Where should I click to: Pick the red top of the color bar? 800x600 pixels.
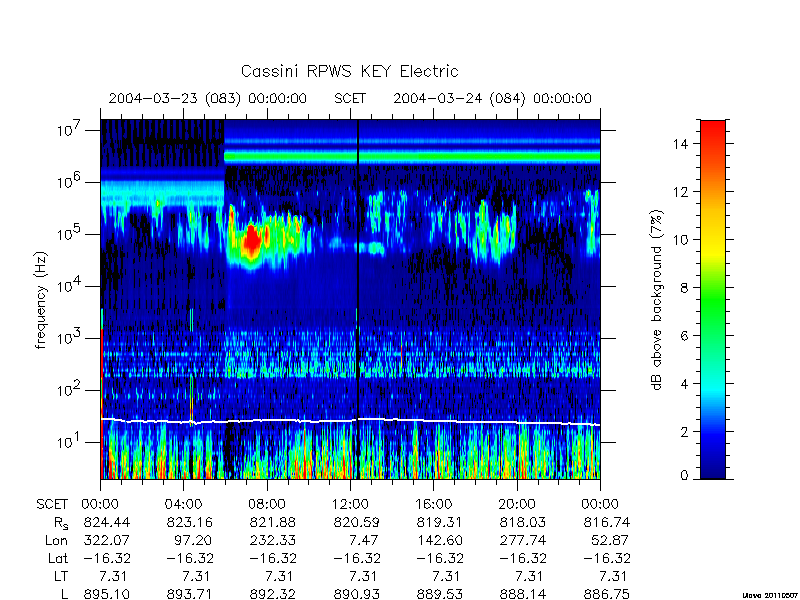[713, 128]
